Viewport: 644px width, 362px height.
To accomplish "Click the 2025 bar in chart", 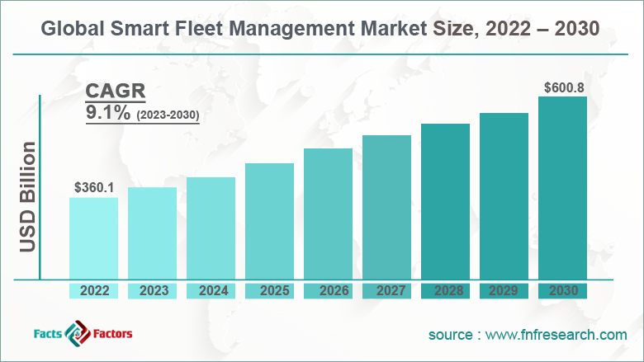I will pos(269,222).
